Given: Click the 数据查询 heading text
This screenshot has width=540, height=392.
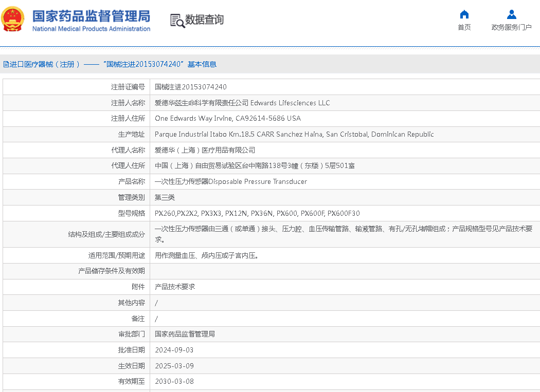Looking at the screenshot, I should (x=205, y=20).
